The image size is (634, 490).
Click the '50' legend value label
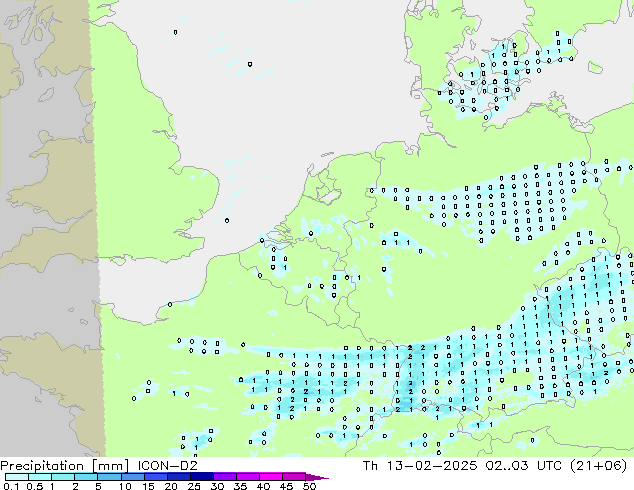(x=310, y=486)
